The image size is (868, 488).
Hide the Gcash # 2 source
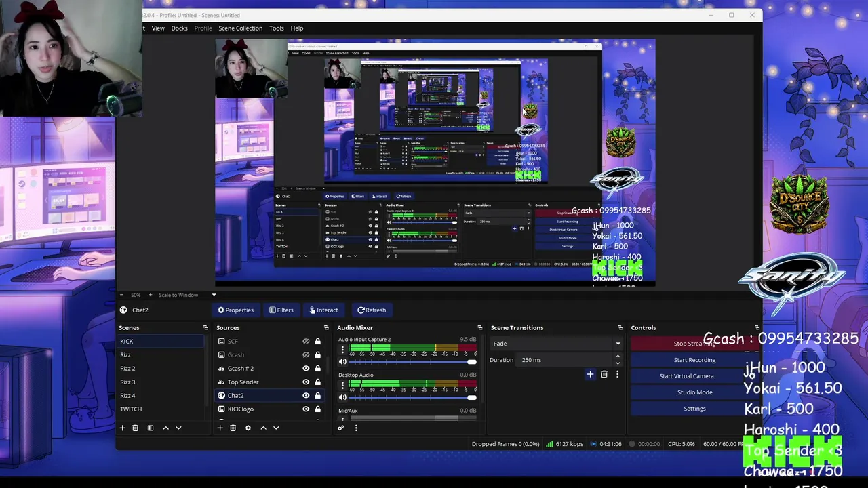click(x=306, y=369)
